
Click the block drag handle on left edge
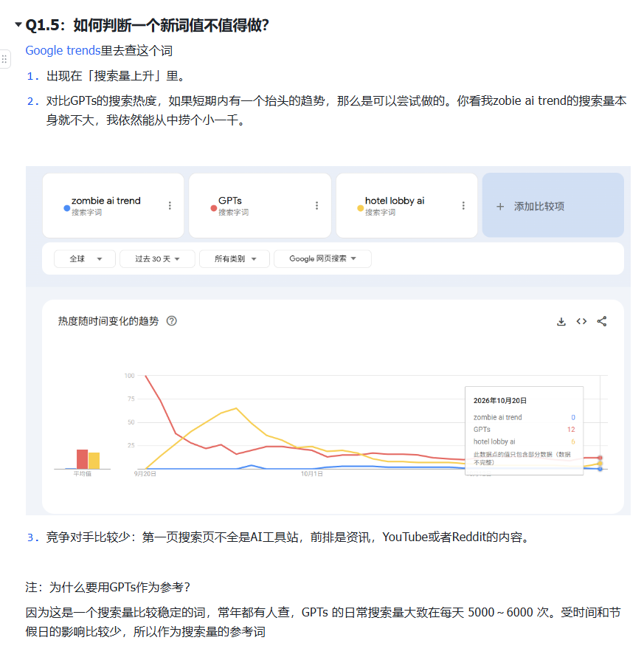click(x=4, y=59)
